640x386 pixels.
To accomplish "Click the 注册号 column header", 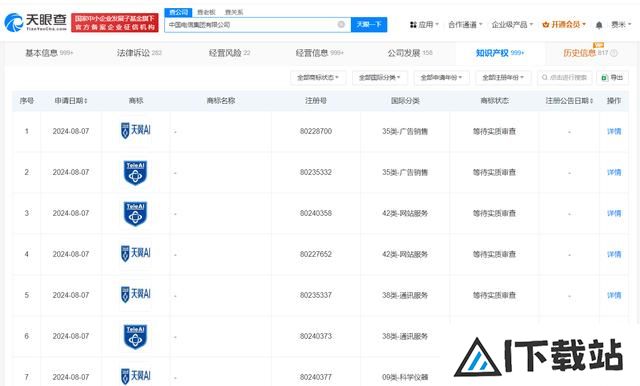I will (316, 100).
